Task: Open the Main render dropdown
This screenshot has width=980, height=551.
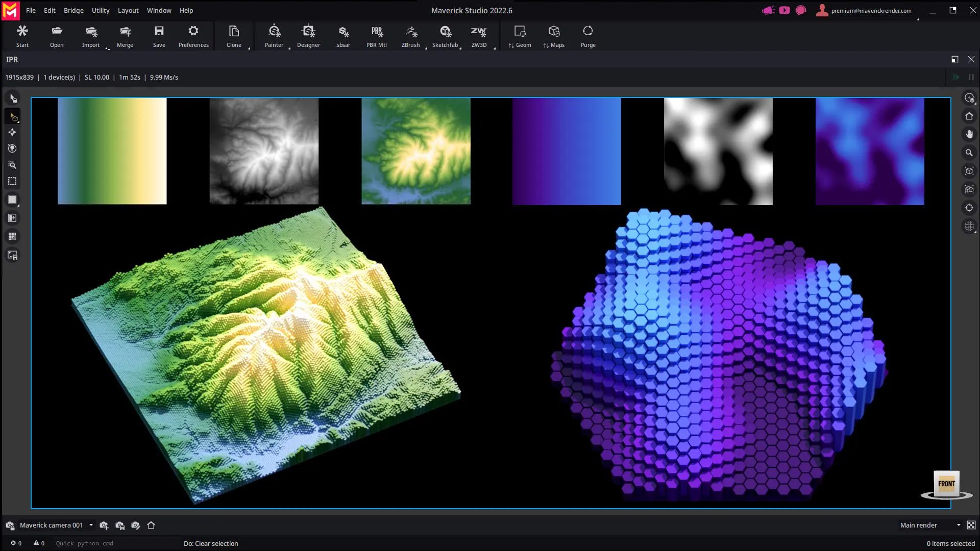Action: tap(958, 525)
